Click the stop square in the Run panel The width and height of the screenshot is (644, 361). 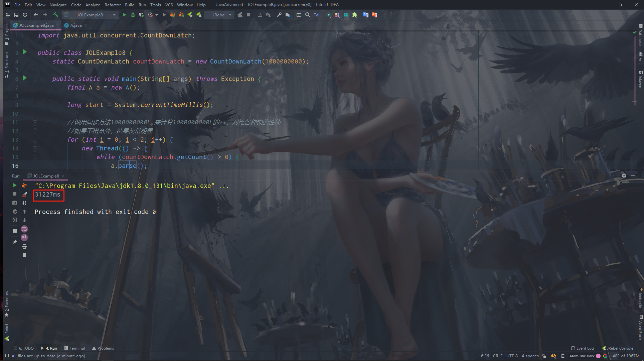[x=15, y=194]
